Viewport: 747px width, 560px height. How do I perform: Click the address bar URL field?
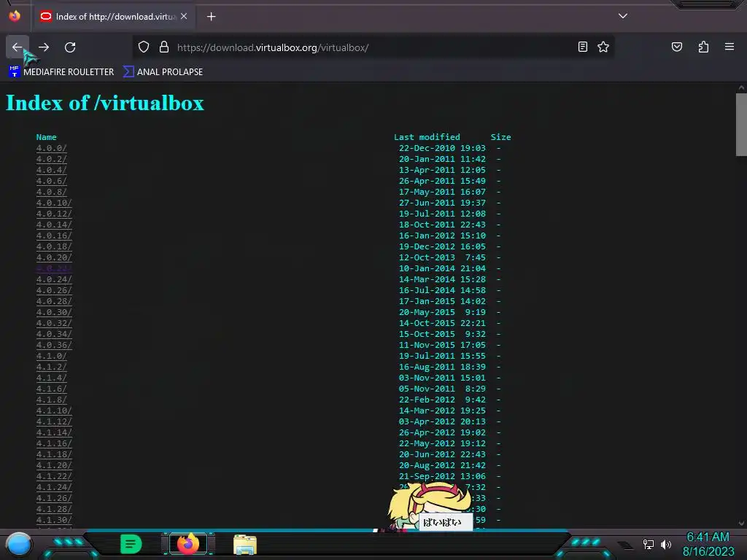point(374,47)
